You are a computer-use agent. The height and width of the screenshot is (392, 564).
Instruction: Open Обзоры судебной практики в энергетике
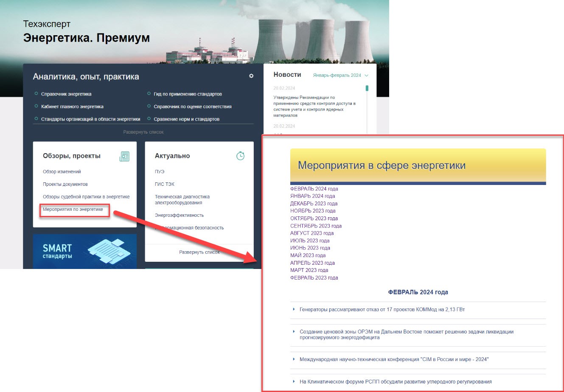[86, 197]
